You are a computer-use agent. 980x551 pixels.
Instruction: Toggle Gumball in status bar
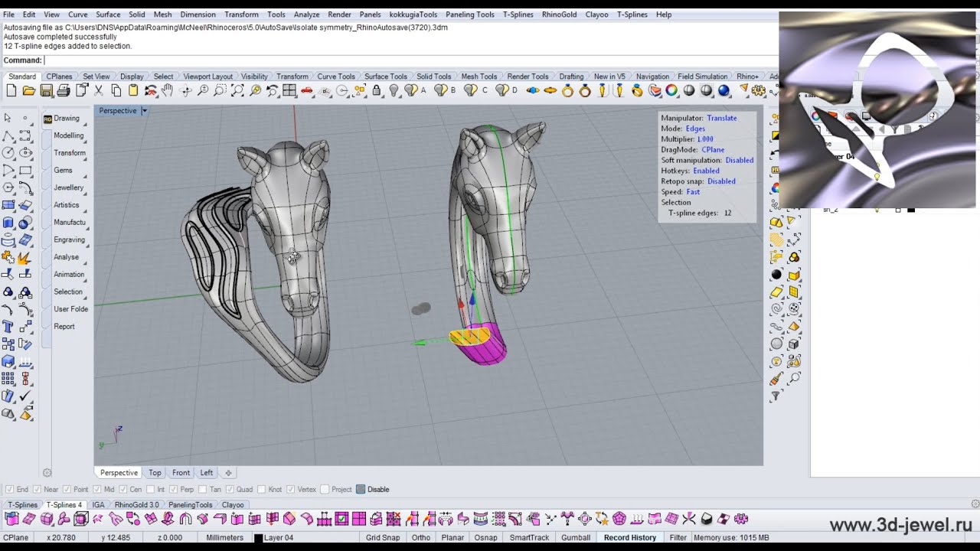click(x=576, y=538)
